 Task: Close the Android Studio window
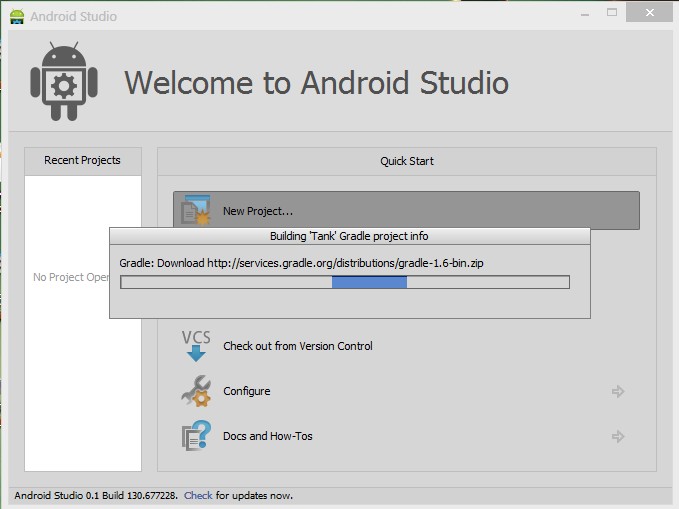pyautogui.click(x=650, y=13)
